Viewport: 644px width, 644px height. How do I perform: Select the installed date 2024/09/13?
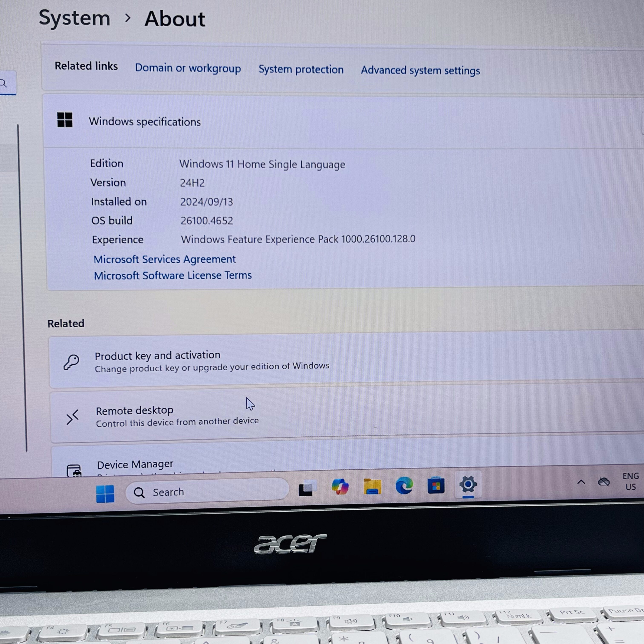207,202
